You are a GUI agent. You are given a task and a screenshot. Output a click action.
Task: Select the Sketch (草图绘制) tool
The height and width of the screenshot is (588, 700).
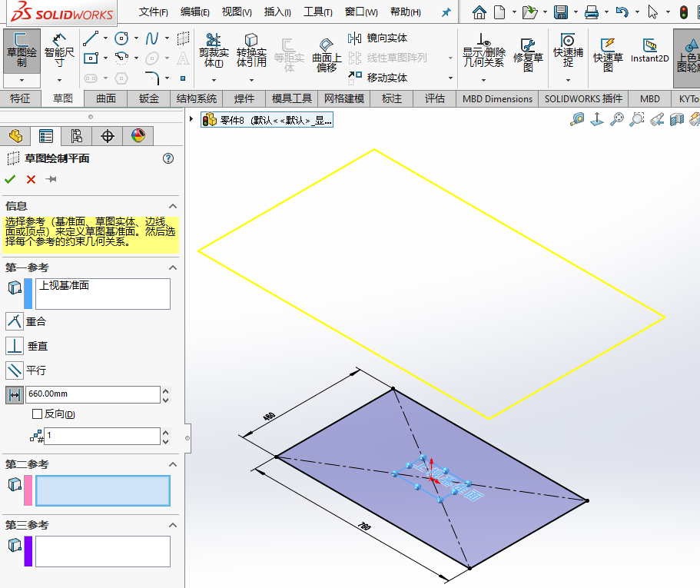22,51
